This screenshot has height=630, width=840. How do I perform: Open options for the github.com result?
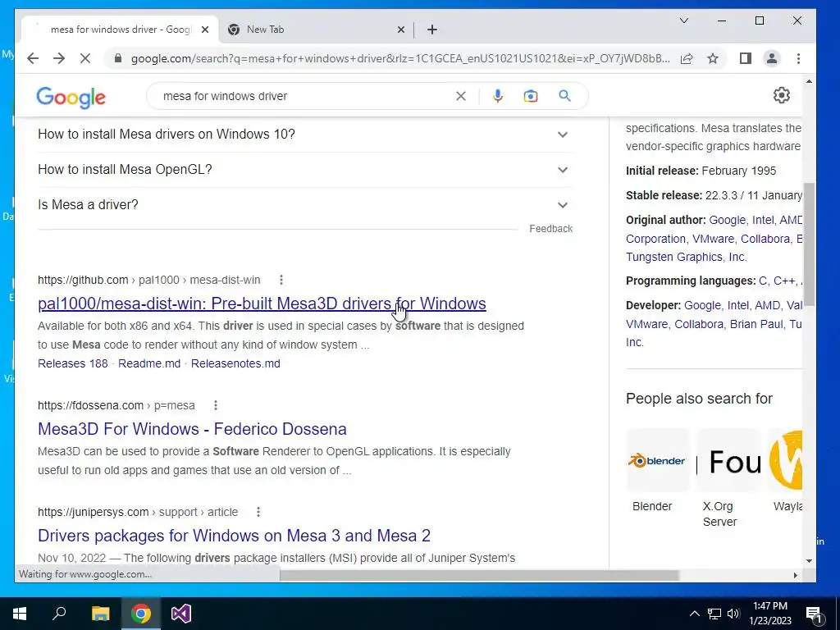281,280
